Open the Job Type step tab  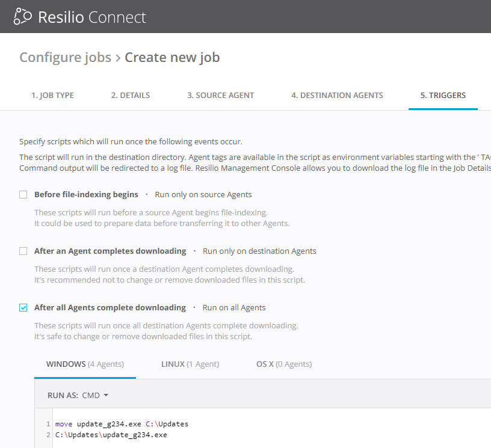coord(52,95)
